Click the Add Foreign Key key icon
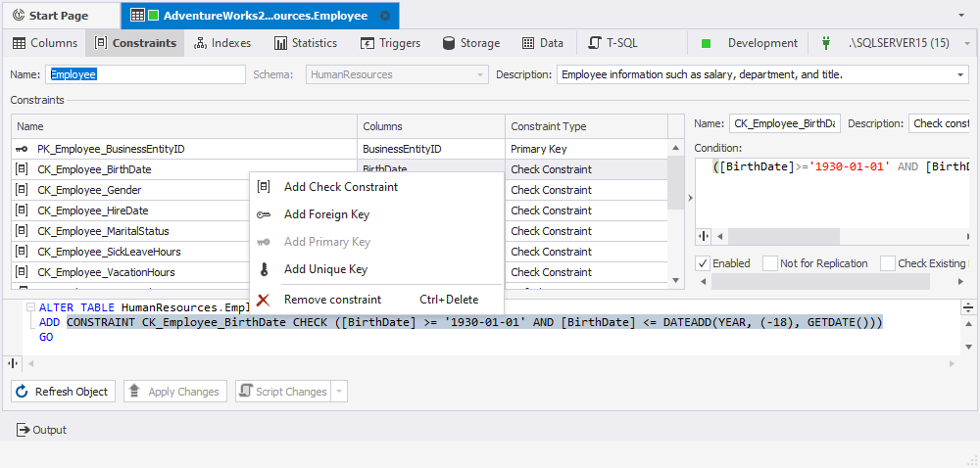 pyautogui.click(x=264, y=214)
